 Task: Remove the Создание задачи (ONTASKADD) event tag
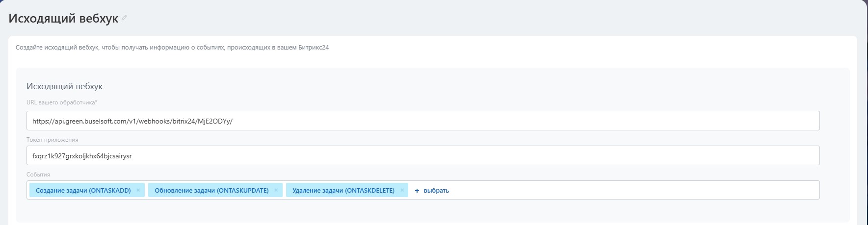point(138,190)
